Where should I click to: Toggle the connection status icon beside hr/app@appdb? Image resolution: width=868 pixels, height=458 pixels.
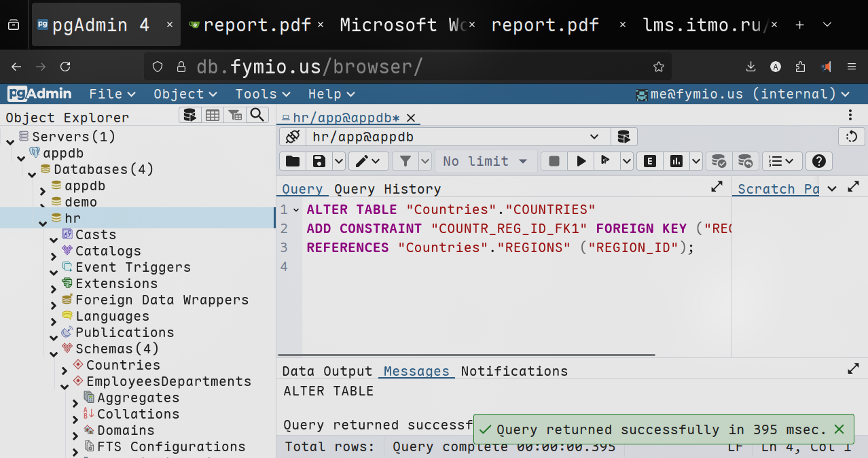[293, 137]
